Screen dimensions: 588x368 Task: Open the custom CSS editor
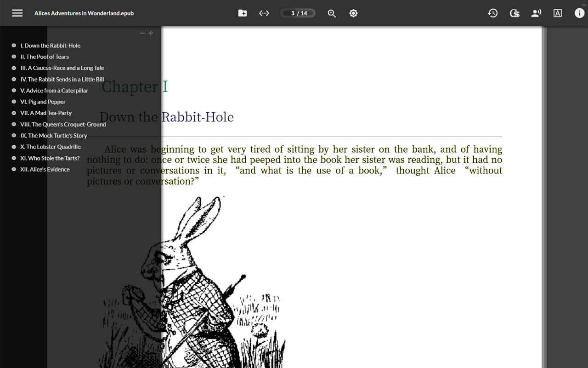click(x=514, y=13)
